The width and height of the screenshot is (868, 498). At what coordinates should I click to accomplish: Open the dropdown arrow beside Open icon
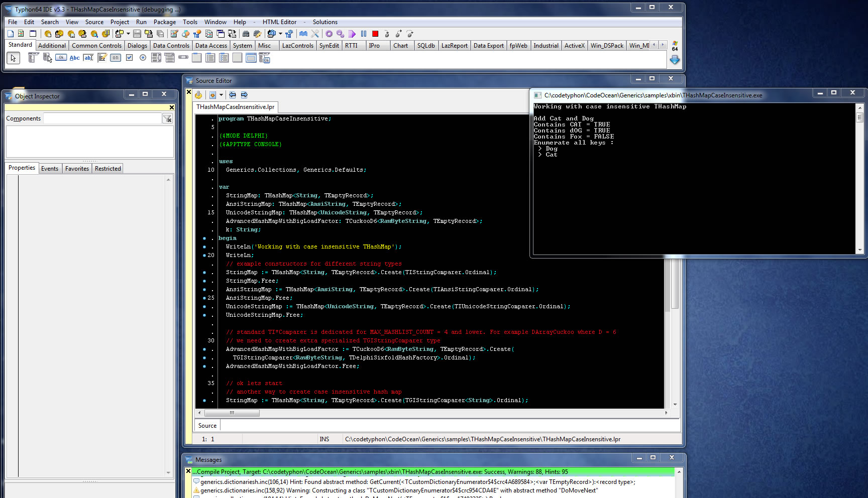click(128, 34)
